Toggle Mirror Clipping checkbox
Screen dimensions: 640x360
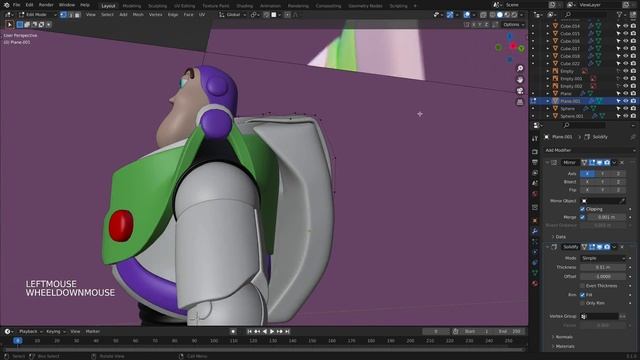(x=582, y=209)
